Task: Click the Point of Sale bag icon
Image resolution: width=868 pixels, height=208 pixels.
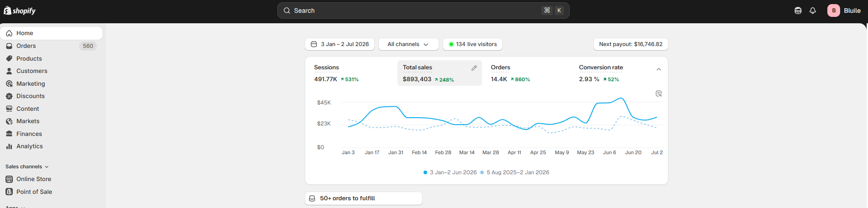Action: pos(9,192)
